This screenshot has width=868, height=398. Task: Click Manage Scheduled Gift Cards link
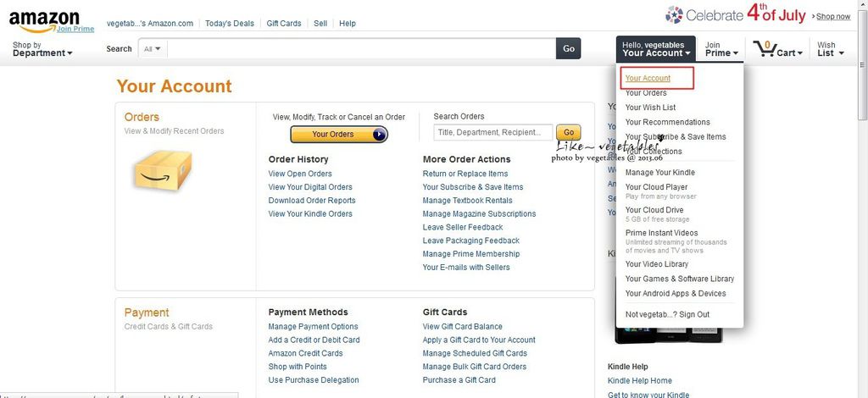click(x=475, y=353)
